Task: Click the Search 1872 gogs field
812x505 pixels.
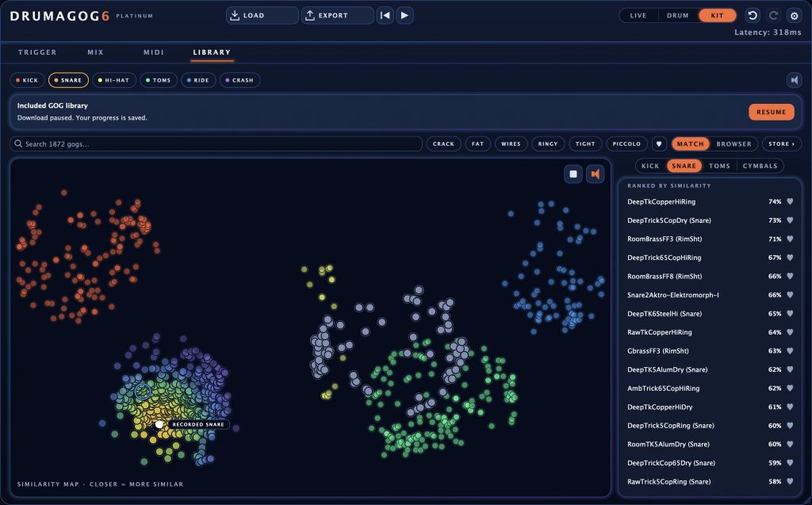Action: click(x=216, y=144)
